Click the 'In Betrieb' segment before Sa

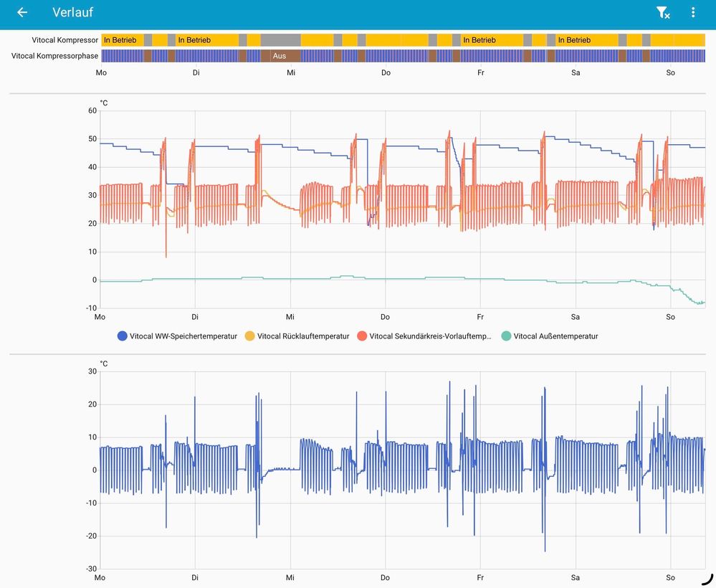[x=587, y=40]
